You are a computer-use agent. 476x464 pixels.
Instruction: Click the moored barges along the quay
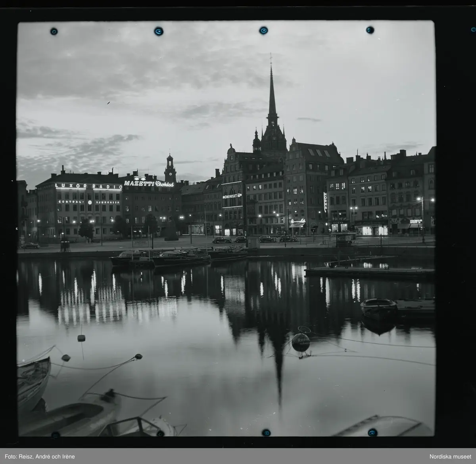tap(178, 257)
